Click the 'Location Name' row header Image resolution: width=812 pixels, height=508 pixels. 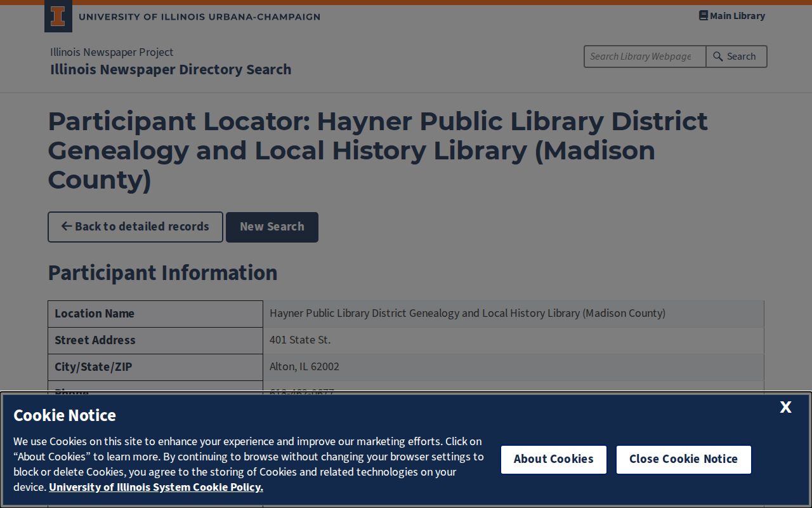[155, 314]
